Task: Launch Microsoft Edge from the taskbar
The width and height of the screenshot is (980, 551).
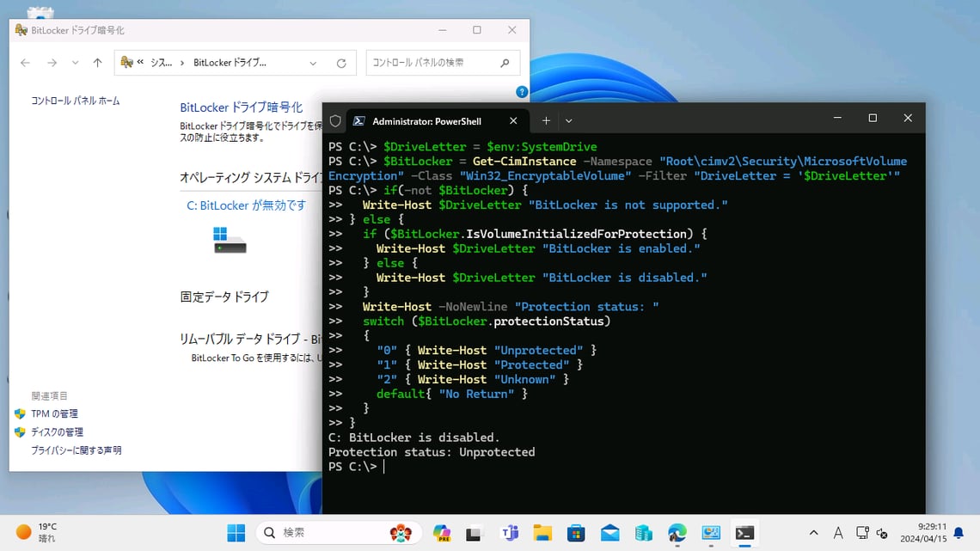Action: point(677,533)
